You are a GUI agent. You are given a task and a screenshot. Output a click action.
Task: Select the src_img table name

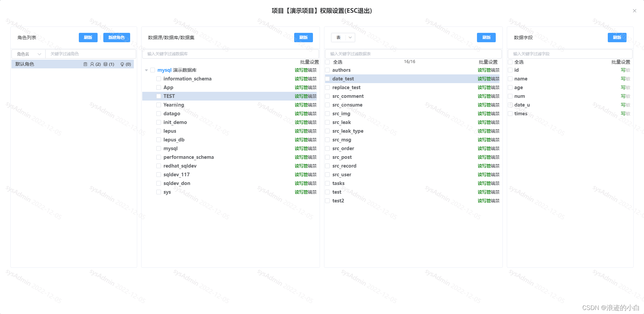tap(341, 114)
